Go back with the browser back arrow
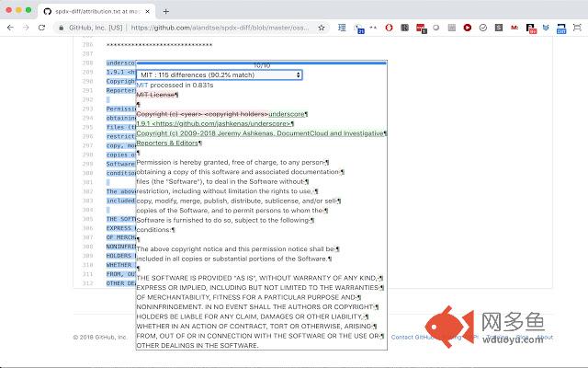 coord(10,28)
